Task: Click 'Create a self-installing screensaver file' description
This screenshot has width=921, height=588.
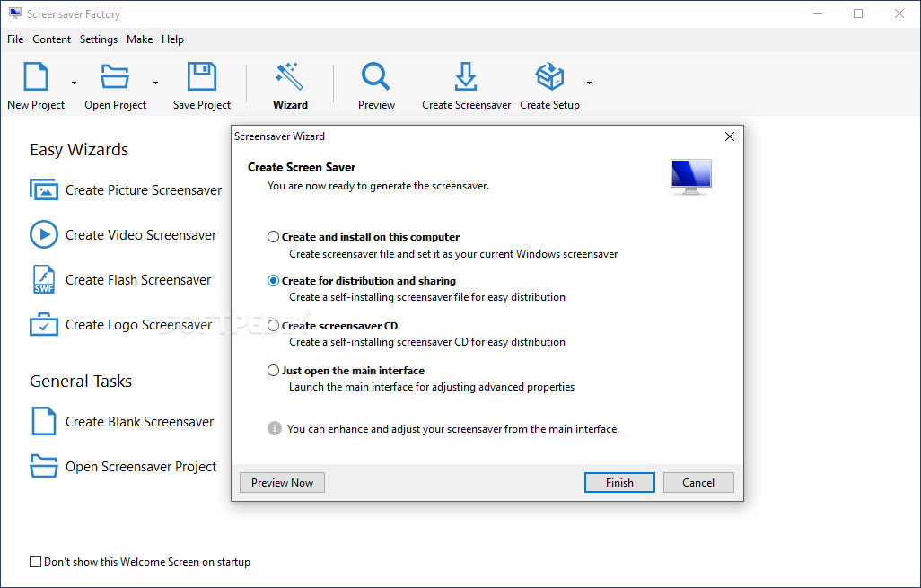Action: click(x=427, y=296)
